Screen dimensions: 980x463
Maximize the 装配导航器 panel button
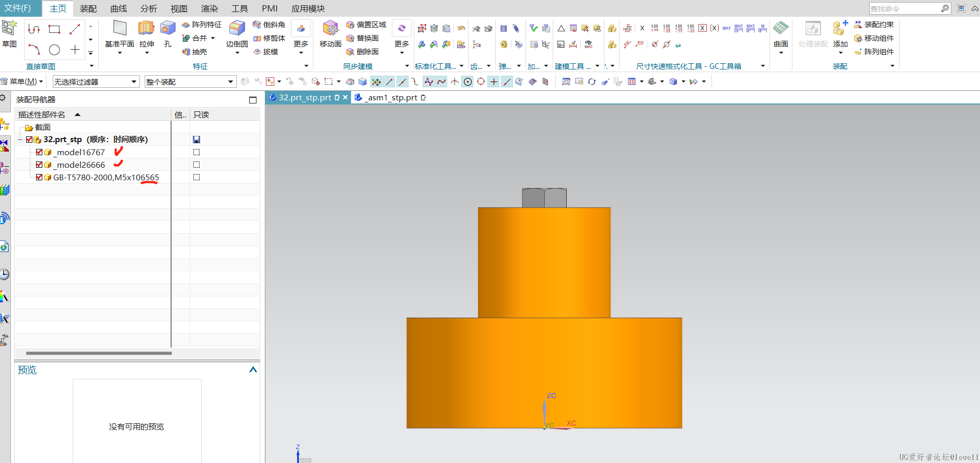(253, 100)
